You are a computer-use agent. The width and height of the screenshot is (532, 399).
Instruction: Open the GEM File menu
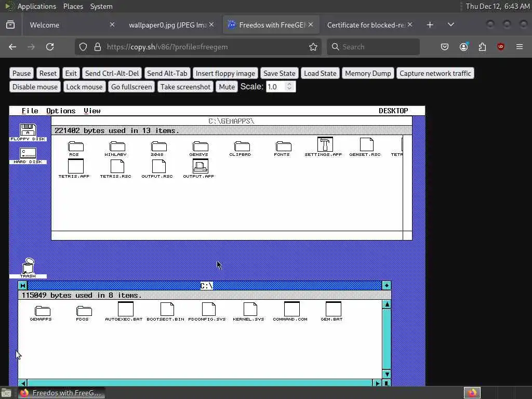pos(30,111)
